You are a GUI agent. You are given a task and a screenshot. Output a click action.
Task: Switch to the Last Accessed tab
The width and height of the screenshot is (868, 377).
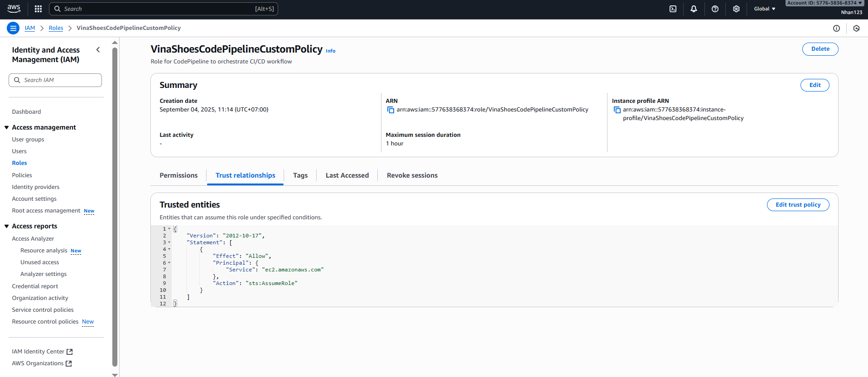347,175
